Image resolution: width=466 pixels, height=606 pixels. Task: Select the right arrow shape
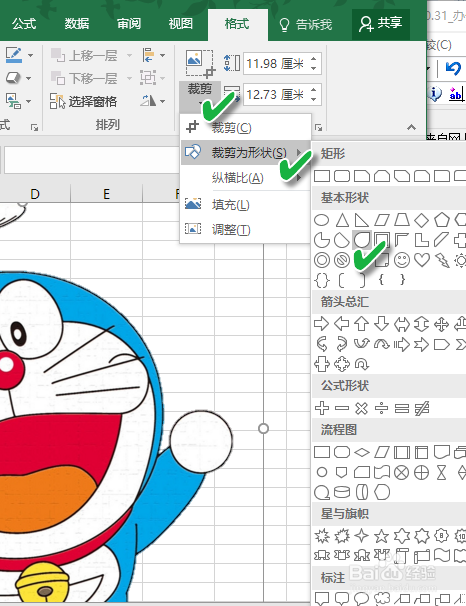tap(321, 323)
